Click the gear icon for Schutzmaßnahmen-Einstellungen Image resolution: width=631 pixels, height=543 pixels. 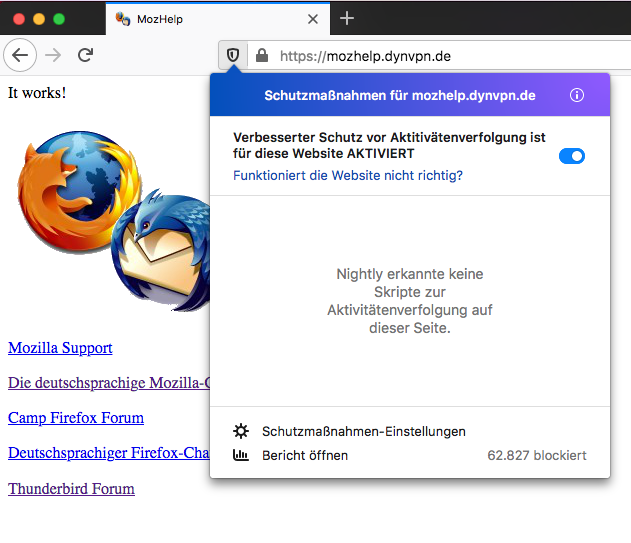point(241,431)
